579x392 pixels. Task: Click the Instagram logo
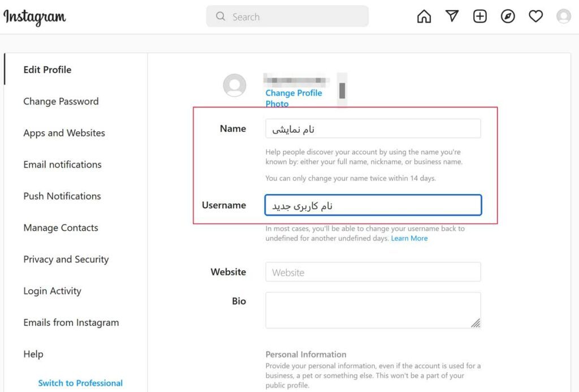click(x=34, y=17)
